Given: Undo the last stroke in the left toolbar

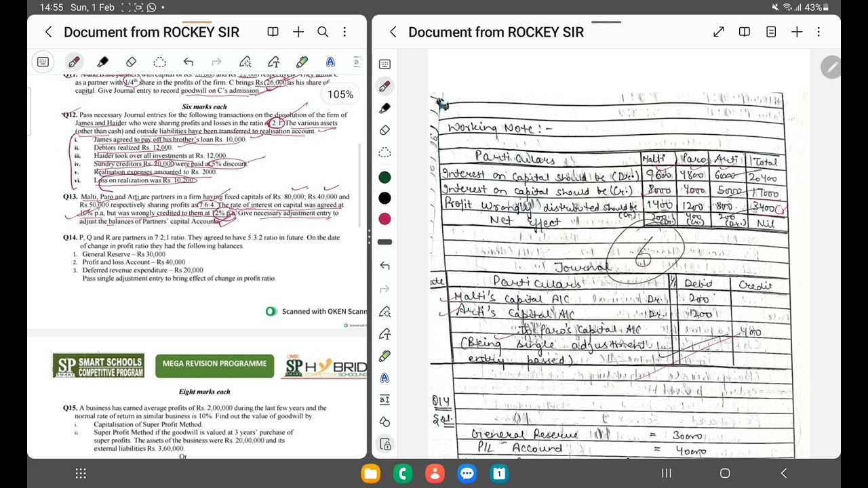Looking at the screenshot, I should click(188, 62).
